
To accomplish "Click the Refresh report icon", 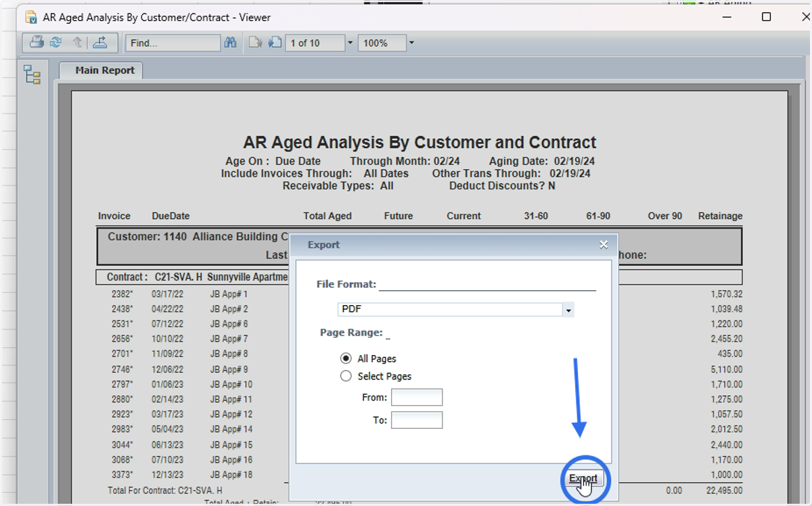I will click(x=56, y=43).
